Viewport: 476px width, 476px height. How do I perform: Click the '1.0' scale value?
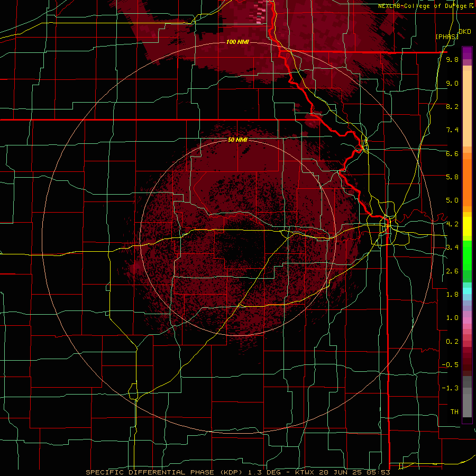(x=452, y=318)
